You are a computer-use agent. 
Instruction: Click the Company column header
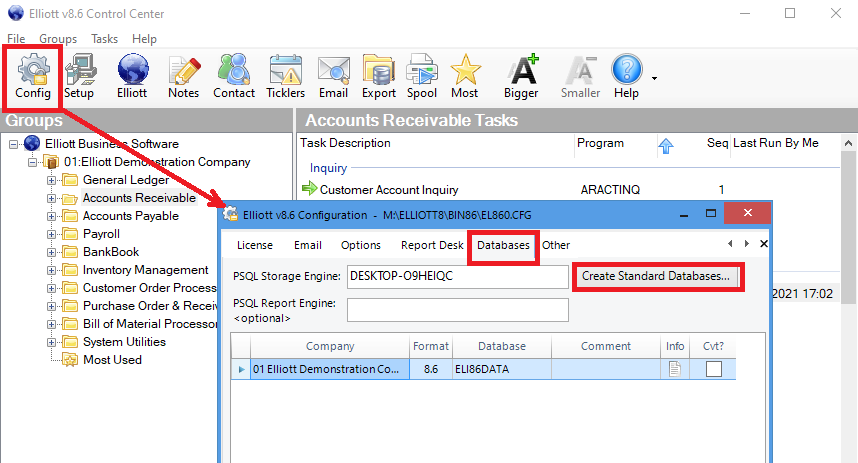[x=330, y=346]
